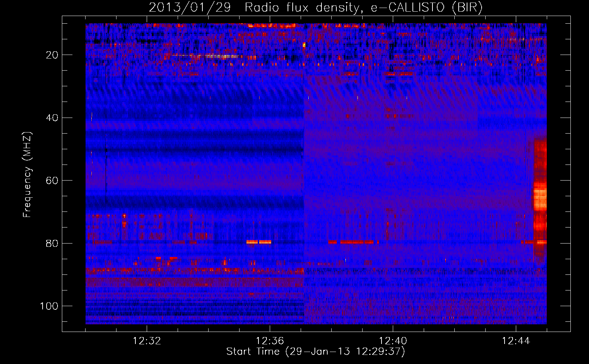The width and height of the screenshot is (589, 364).
Task: Click the '40' frequency tick label
Action: tap(52, 118)
